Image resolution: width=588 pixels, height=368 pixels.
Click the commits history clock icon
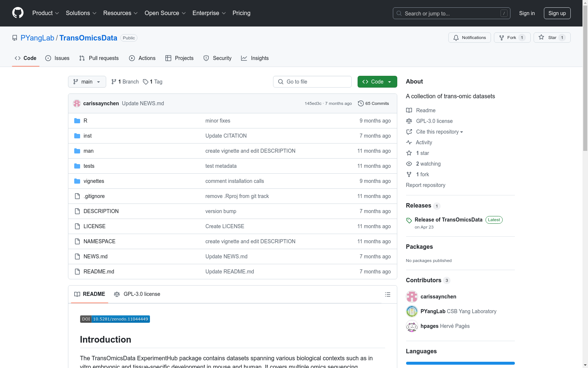pyautogui.click(x=361, y=103)
